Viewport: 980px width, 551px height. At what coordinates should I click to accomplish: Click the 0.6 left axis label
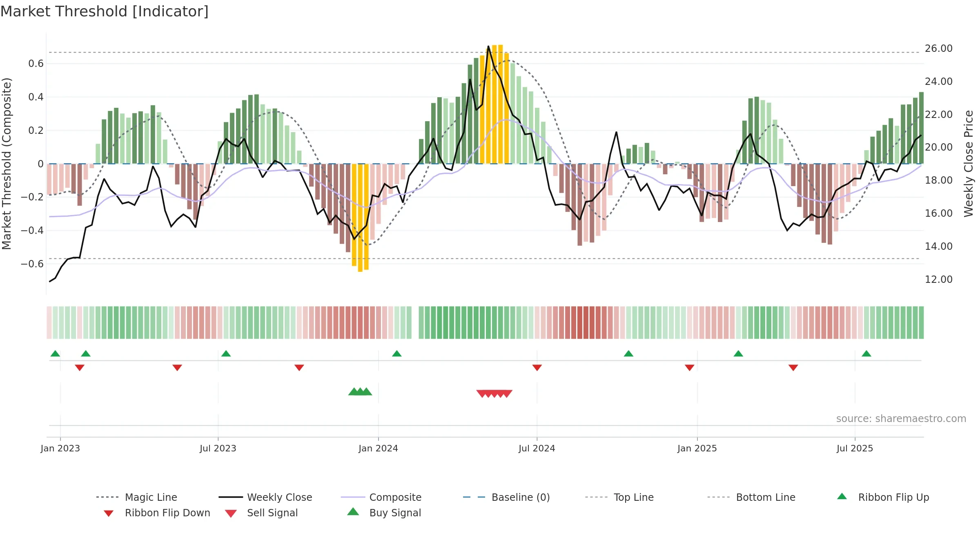[36, 63]
